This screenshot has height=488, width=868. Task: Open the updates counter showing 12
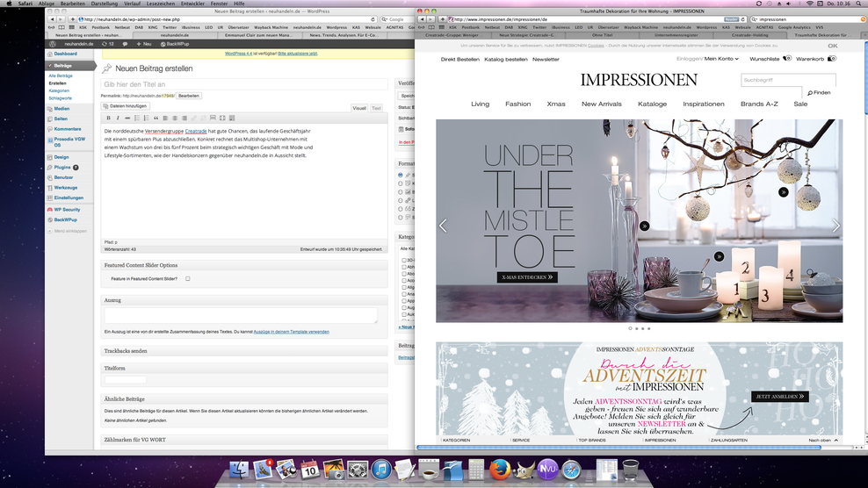[x=108, y=44]
